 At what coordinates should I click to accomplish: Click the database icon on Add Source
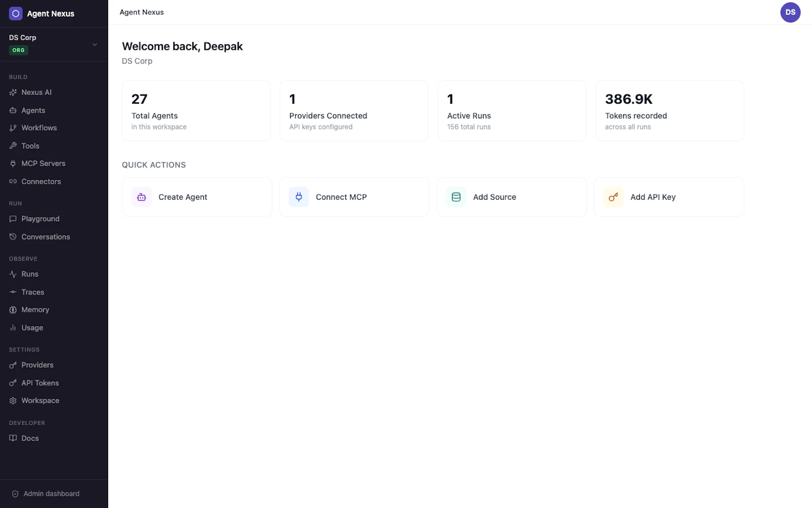tap(456, 197)
